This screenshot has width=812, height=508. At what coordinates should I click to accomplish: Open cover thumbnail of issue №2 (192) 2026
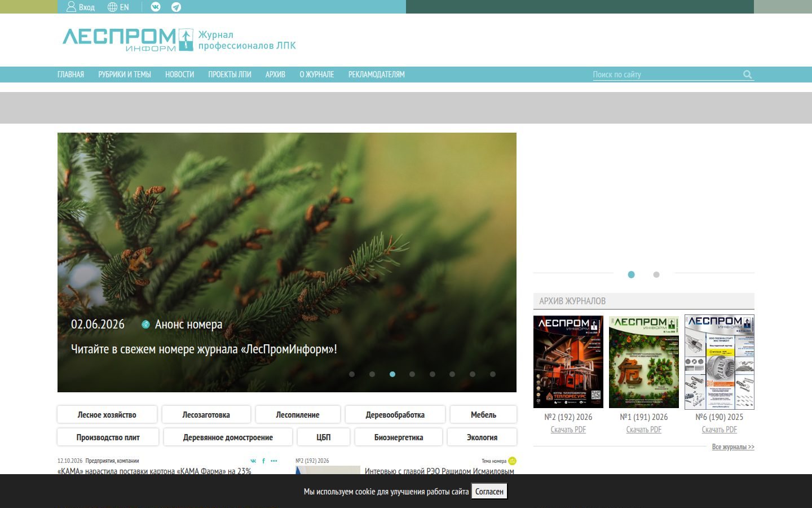click(568, 362)
